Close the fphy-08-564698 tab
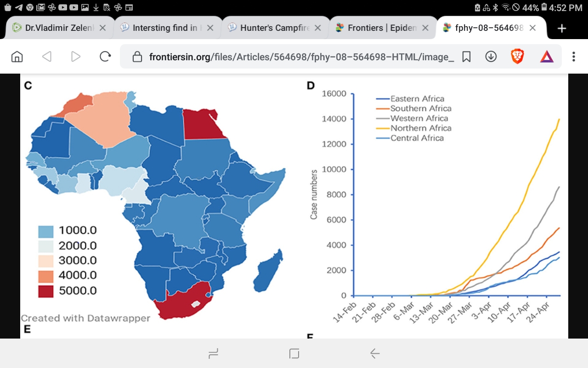This screenshot has height=368, width=588. click(532, 28)
